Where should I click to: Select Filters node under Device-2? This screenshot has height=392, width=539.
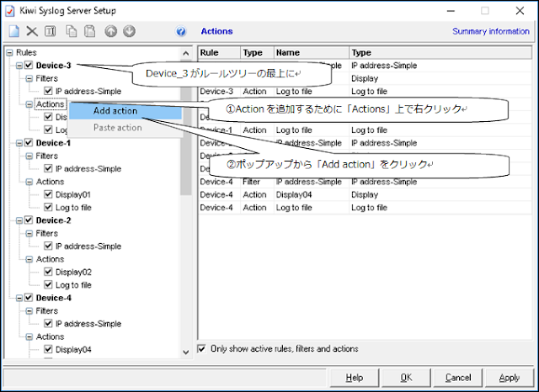pyautogui.click(x=47, y=233)
